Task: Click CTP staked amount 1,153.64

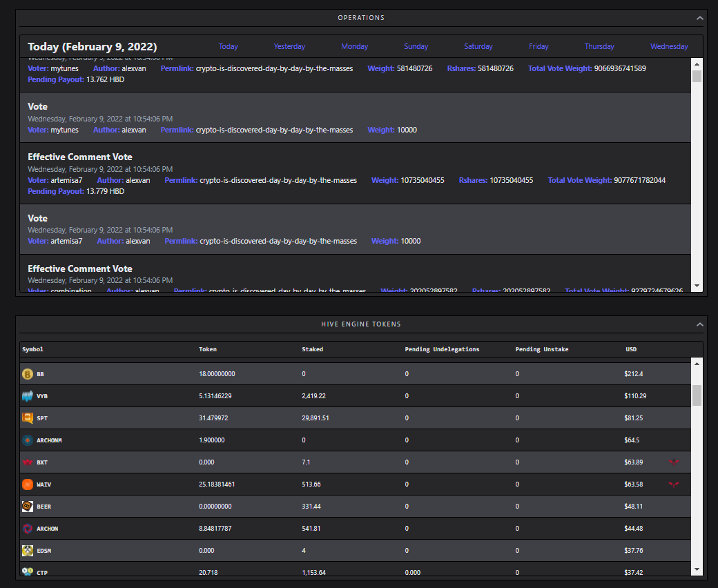Action: click(313, 572)
